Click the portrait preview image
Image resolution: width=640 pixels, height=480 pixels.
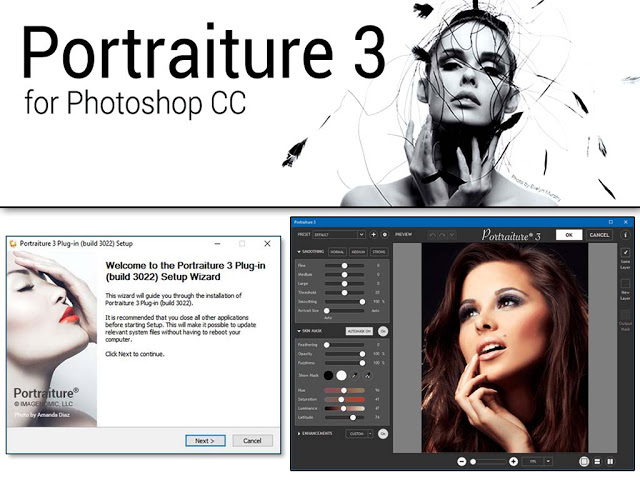point(505,347)
